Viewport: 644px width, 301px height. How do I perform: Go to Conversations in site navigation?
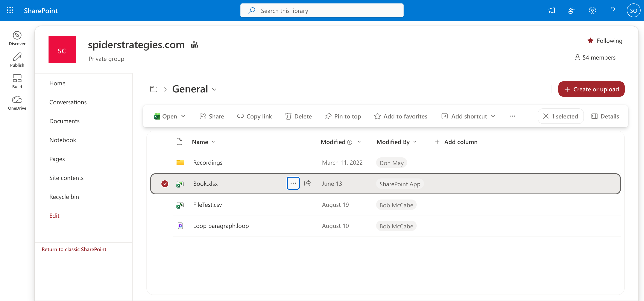pyautogui.click(x=68, y=102)
